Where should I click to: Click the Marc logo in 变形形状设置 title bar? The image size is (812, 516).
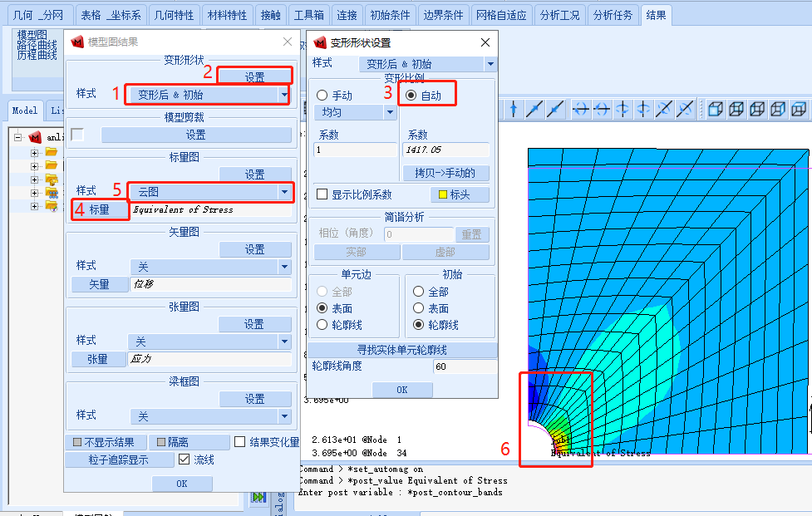(x=320, y=42)
